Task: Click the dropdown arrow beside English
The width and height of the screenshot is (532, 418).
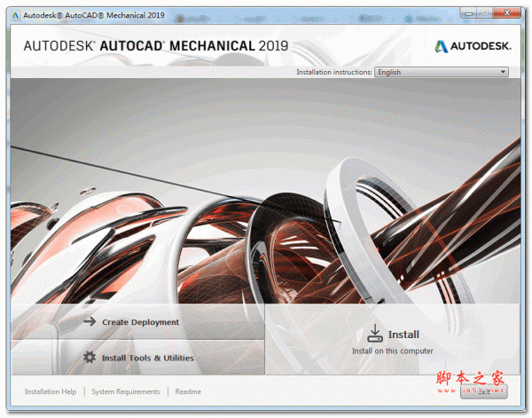Action: (x=503, y=72)
